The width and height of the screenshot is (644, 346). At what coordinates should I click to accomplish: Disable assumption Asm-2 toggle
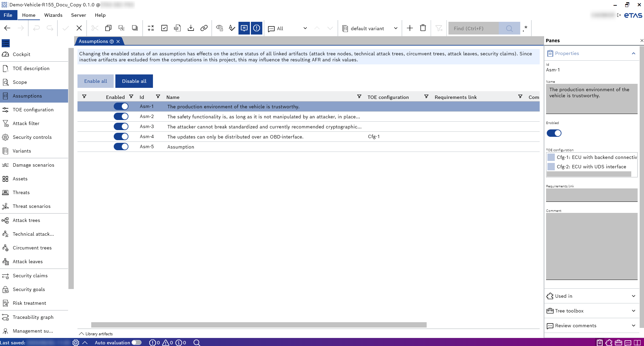121,117
